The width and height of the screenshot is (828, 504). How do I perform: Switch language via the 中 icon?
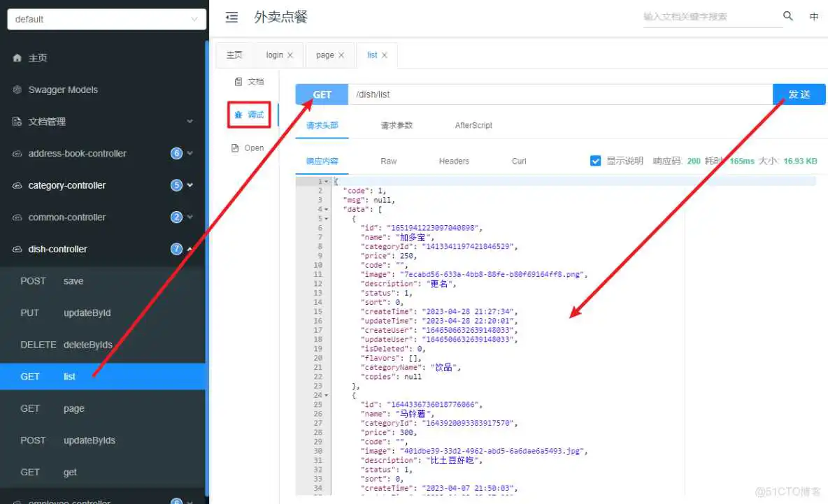(814, 15)
